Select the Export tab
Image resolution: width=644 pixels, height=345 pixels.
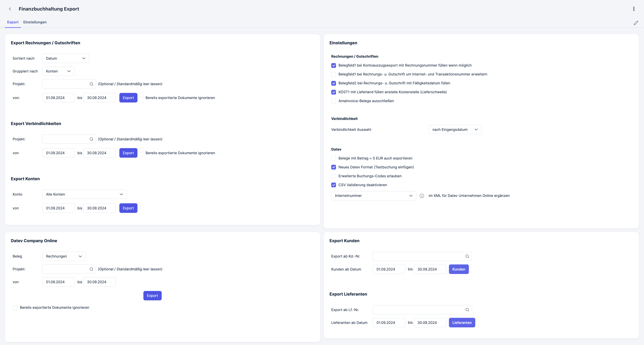click(x=13, y=22)
